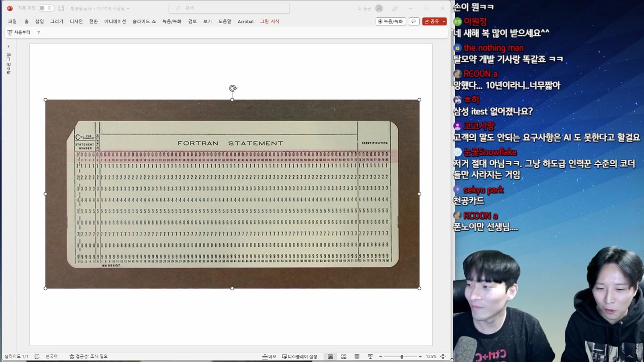Screen dimensions: 644x362
Task: Open 디스플레이 설정 (Display Settings)
Action: [299, 357]
